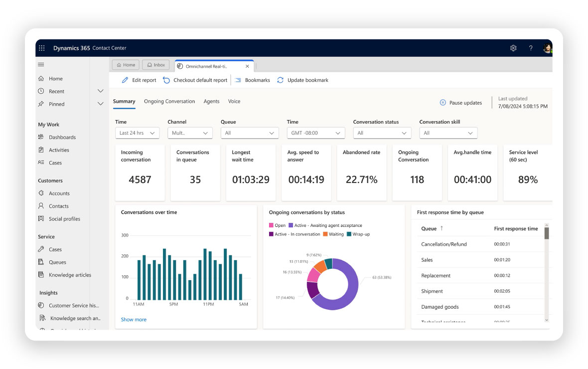
Task: Click the pause icon beside Pause updates
Action: click(x=442, y=103)
